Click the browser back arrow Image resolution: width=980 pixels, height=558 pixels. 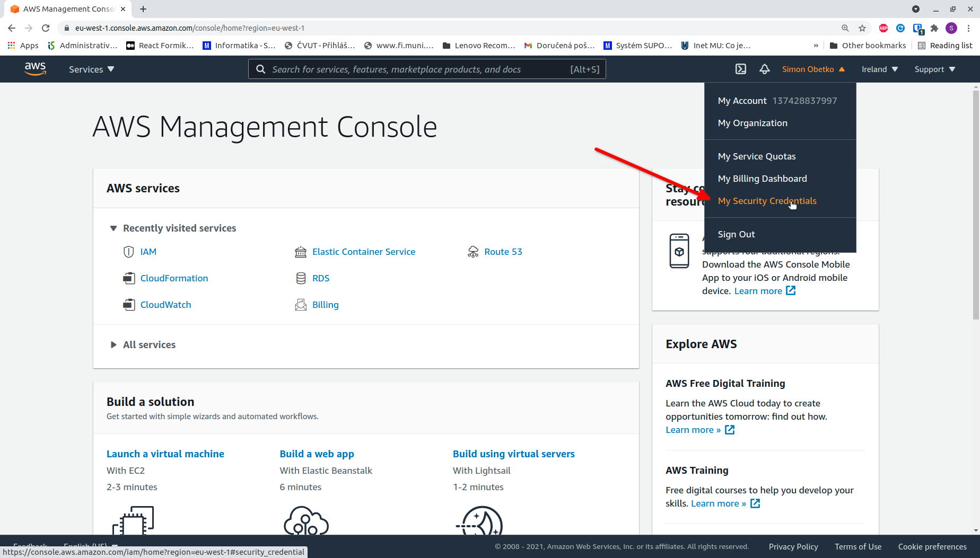coord(12,28)
